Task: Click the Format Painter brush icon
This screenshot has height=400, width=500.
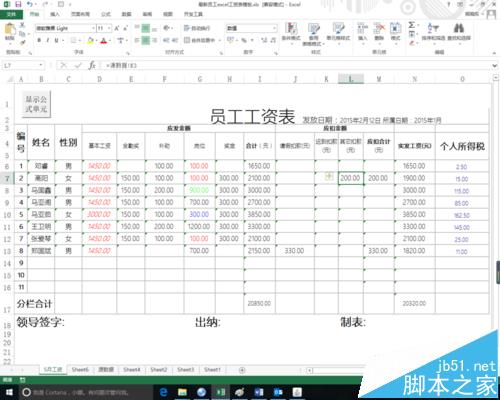Action: click(x=22, y=42)
